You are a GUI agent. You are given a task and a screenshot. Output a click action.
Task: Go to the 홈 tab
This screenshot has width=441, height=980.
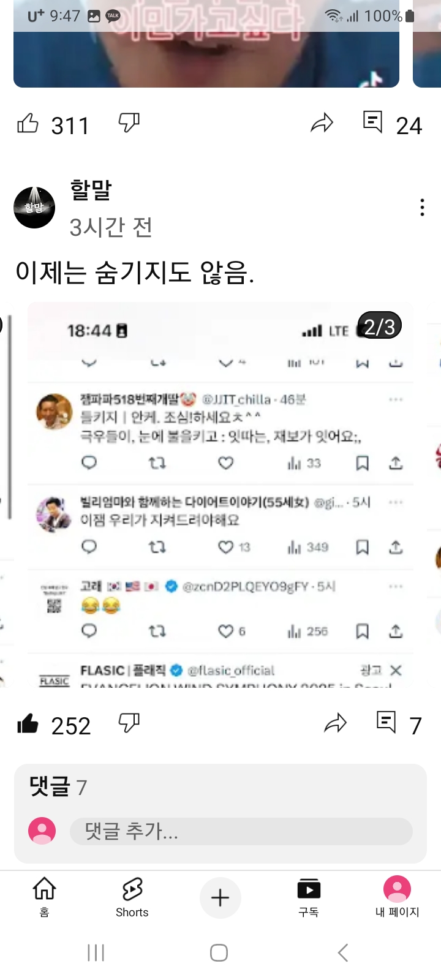tap(44, 897)
